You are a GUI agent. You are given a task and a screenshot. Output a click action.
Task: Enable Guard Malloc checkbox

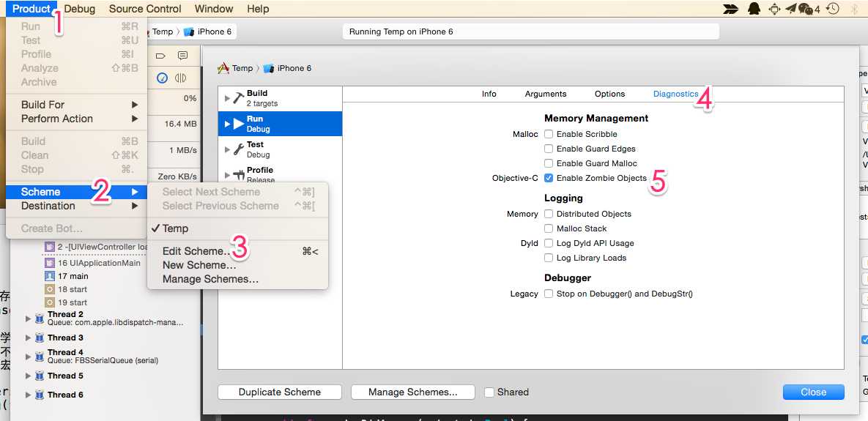549,163
